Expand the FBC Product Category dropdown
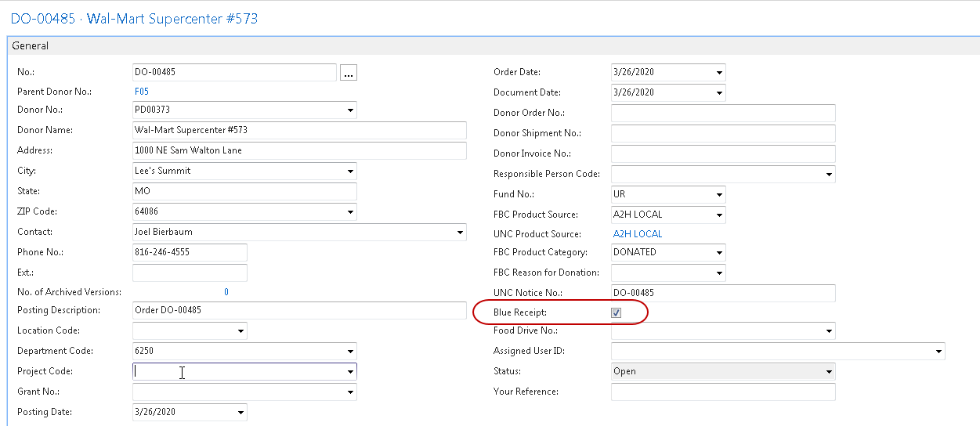 pyautogui.click(x=719, y=253)
